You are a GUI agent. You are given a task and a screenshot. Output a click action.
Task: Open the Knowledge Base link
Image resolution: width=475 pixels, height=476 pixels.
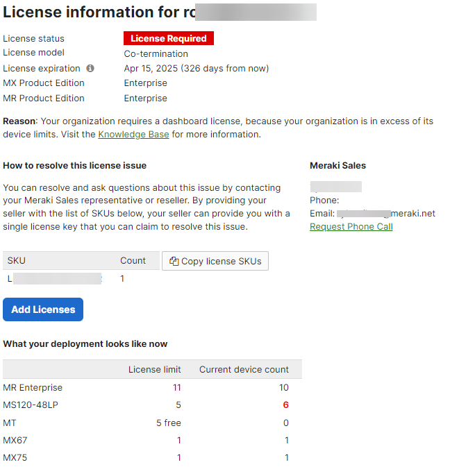point(133,134)
